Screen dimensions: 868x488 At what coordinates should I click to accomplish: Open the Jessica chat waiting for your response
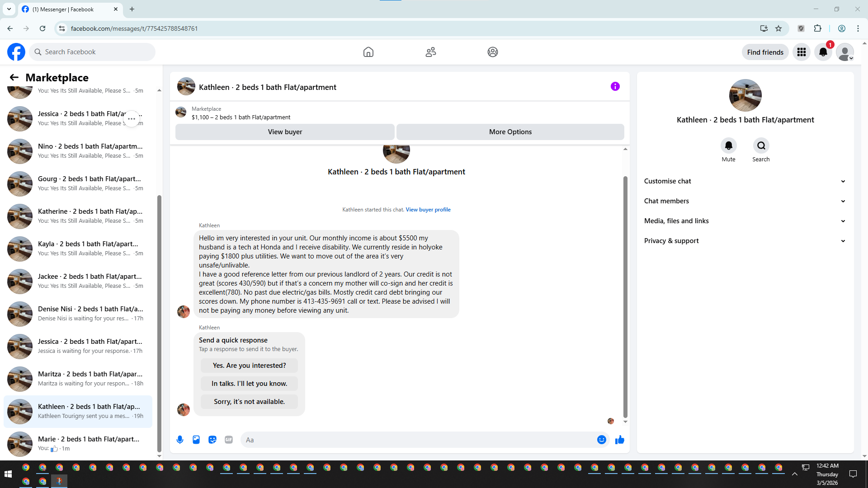(x=78, y=346)
